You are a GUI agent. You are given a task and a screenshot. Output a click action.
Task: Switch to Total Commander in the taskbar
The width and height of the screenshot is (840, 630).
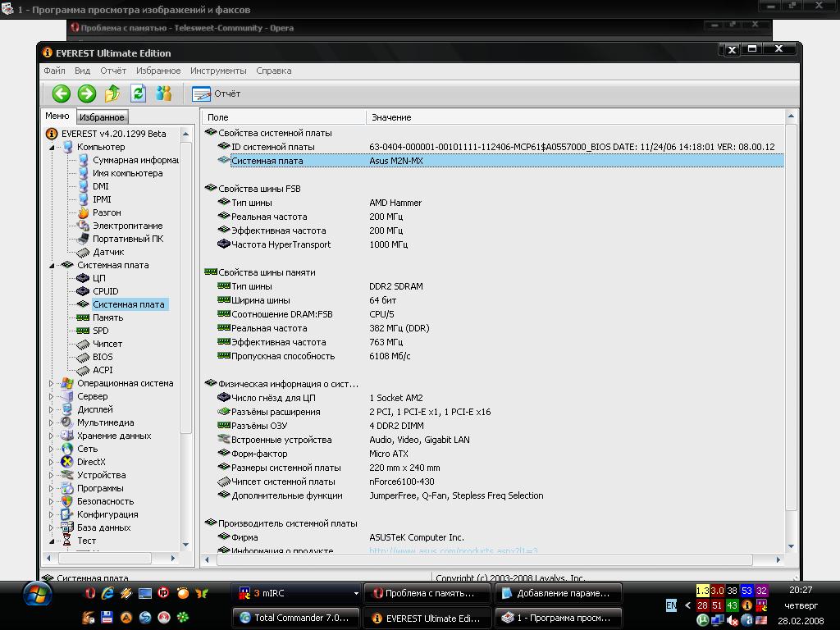coord(297,618)
